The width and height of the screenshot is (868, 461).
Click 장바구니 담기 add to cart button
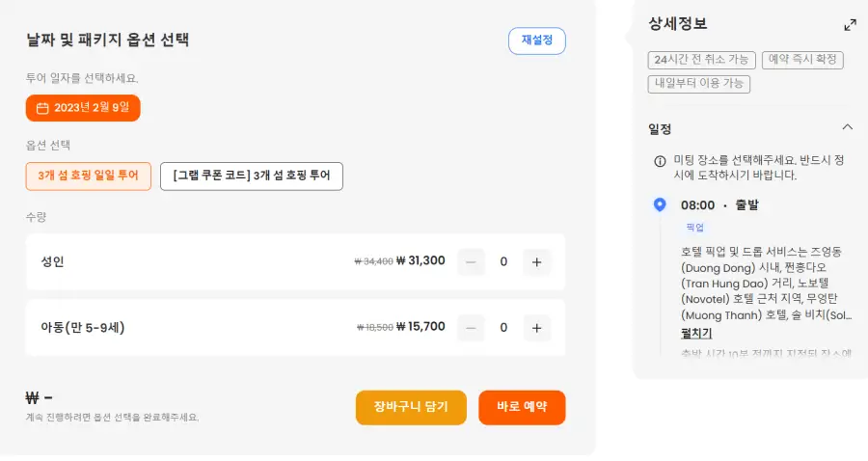(411, 407)
